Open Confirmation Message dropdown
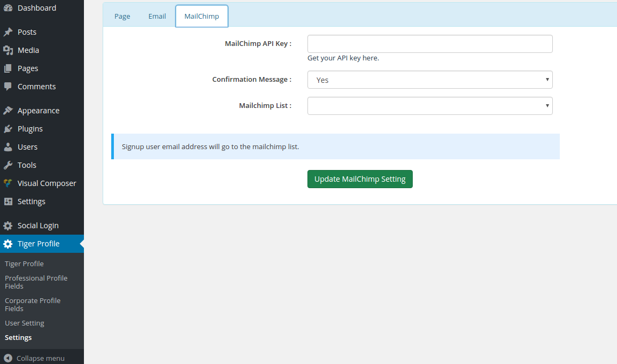Image resolution: width=617 pixels, height=364 pixels. pos(430,80)
